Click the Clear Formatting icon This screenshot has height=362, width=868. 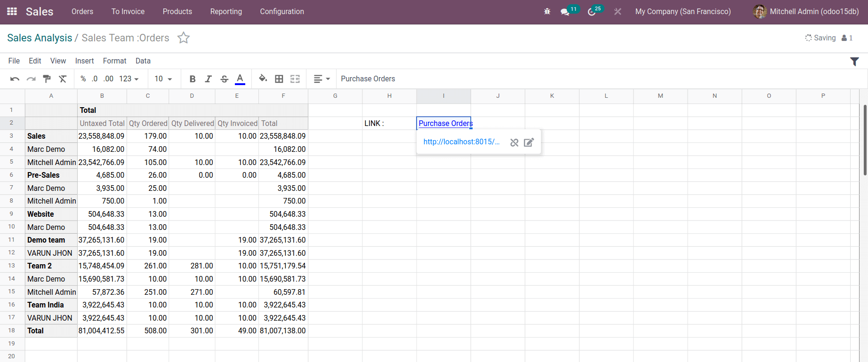click(x=63, y=79)
